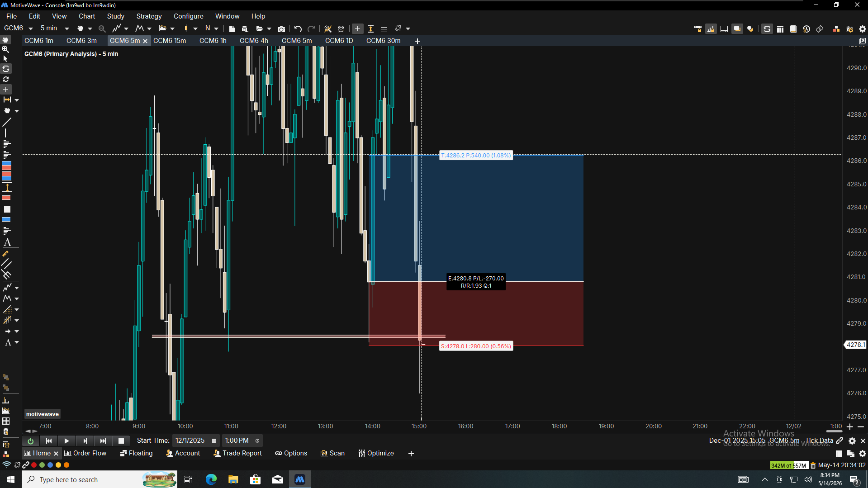Expand the candlestick bar type dropdown

195,29
